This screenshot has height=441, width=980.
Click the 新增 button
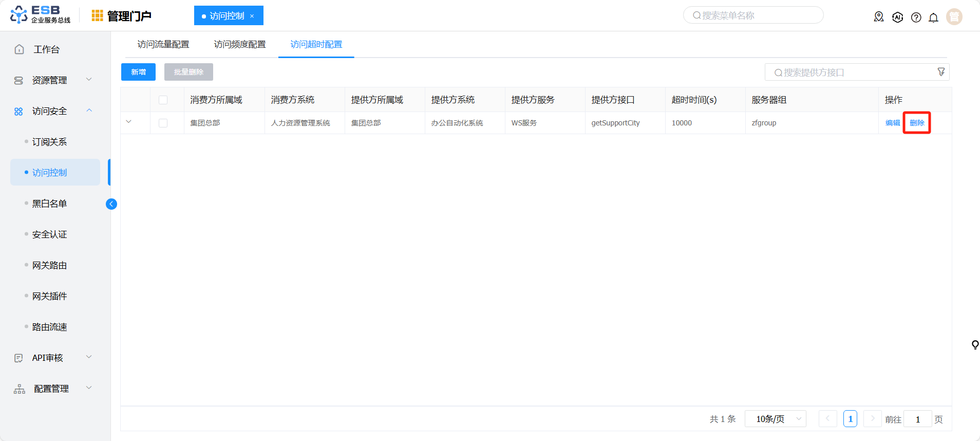(x=138, y=72)
